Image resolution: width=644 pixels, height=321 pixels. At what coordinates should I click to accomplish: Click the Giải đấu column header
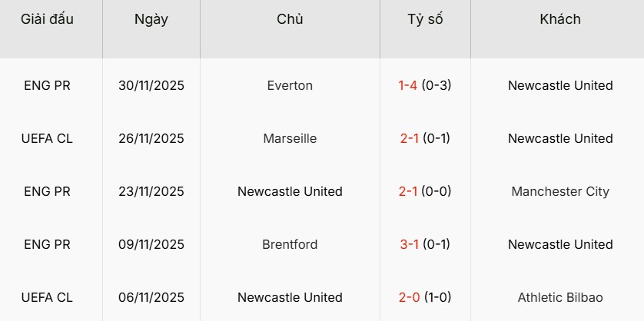[47, 20]
